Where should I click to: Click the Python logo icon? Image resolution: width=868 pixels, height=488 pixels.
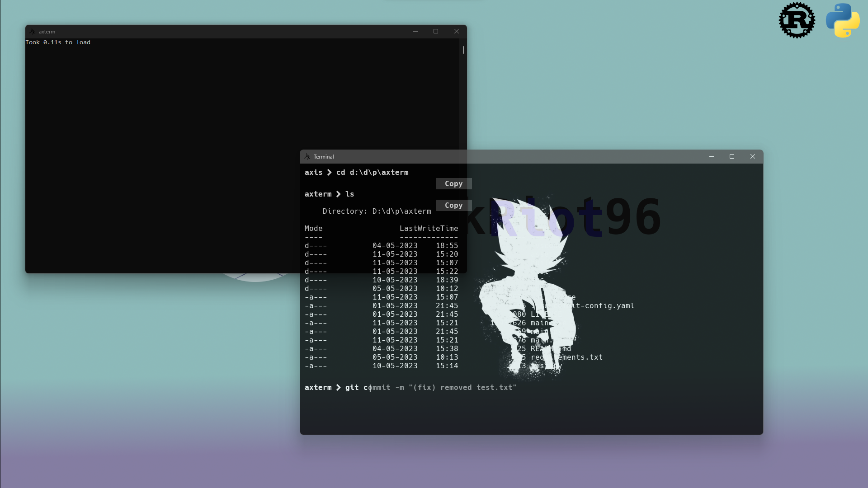click(843, 20)
